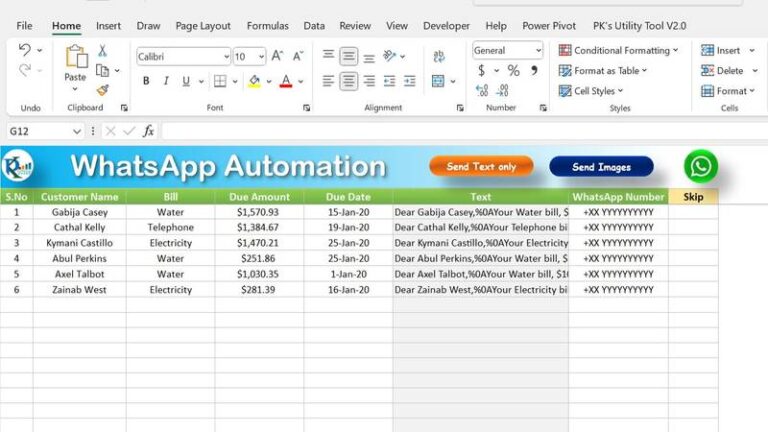Click the Undo arrow icon
The height and width of the screenshot is (432, 768).
point(24,49)
